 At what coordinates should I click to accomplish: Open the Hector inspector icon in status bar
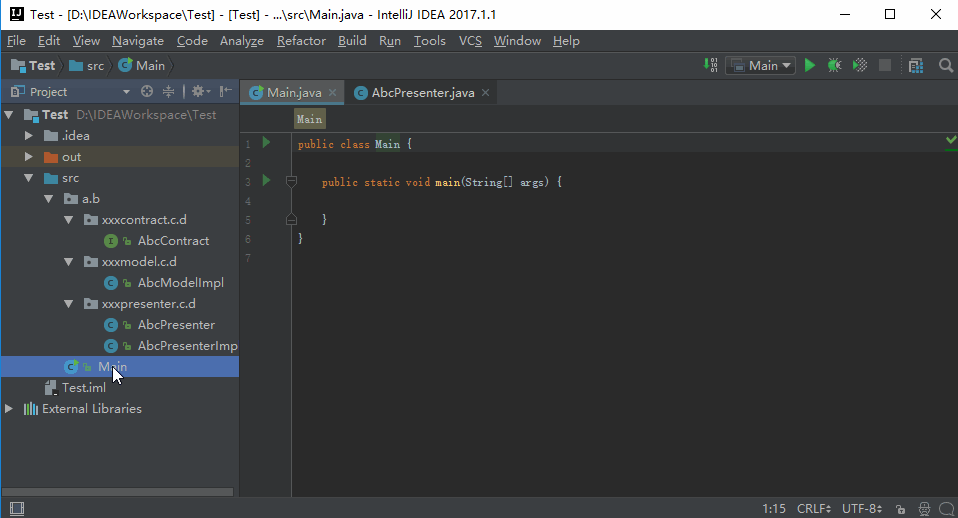click(x=924, y=509)
